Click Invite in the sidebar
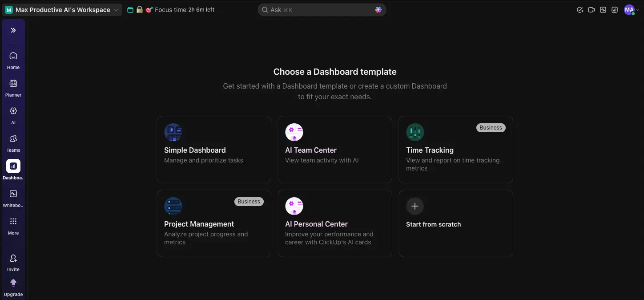The width and height of the screenshot is (644, 300). [x=13, y=261]
